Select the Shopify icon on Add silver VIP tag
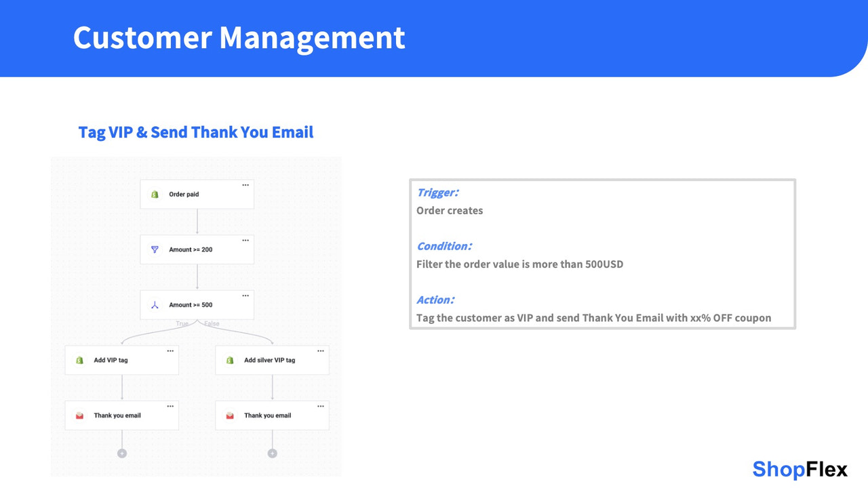 tap(229, 359)
